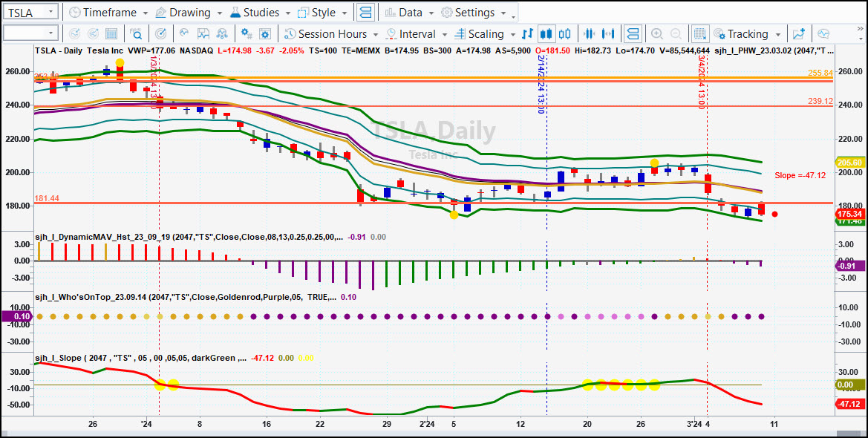Click the 255.84 horizontal line label
The image size is (868, 438).
tap(820, 73)
